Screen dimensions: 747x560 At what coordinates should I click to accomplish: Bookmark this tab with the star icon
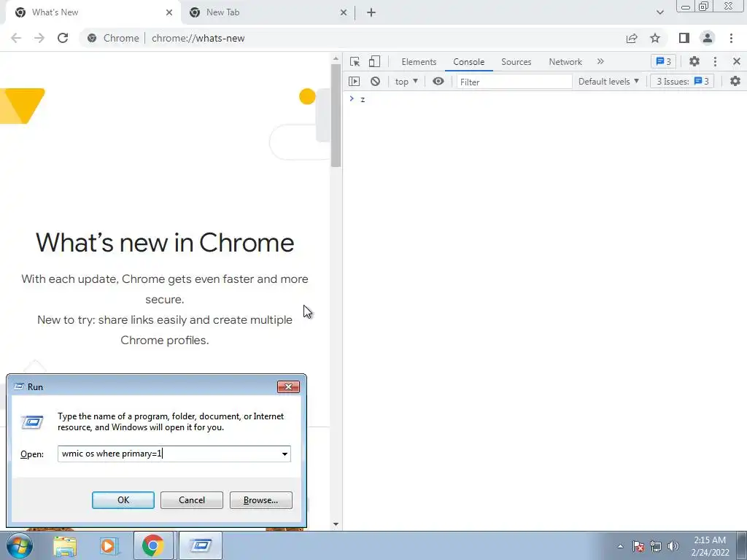click(655, 38)
